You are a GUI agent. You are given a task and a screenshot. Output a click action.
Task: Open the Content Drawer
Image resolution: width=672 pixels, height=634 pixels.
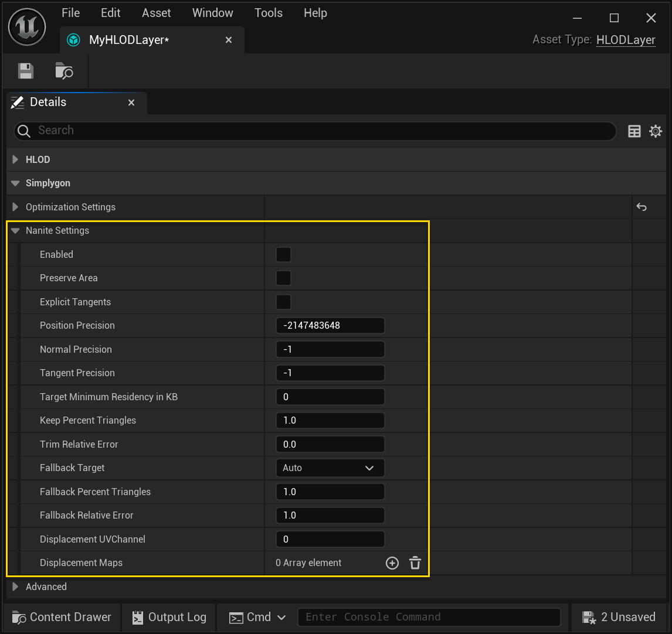click(61, 617)
